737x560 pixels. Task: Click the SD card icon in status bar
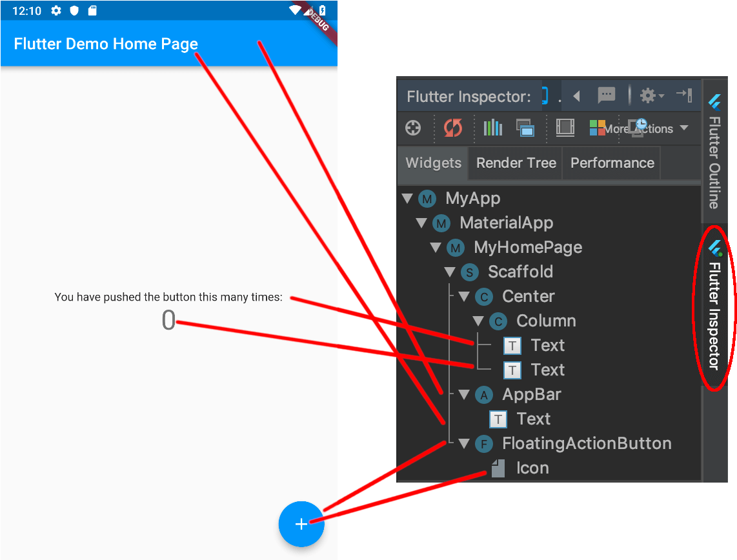pos(92,11)
